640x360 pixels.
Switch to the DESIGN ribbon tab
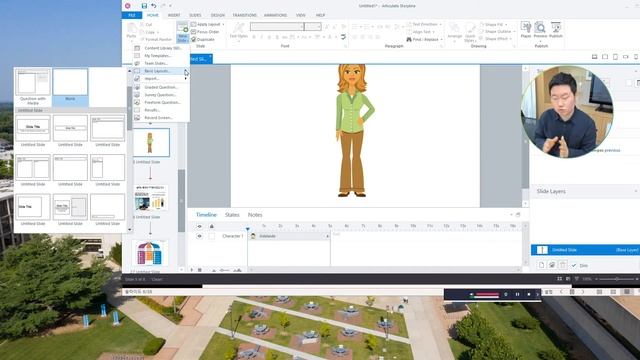(218, 15)
